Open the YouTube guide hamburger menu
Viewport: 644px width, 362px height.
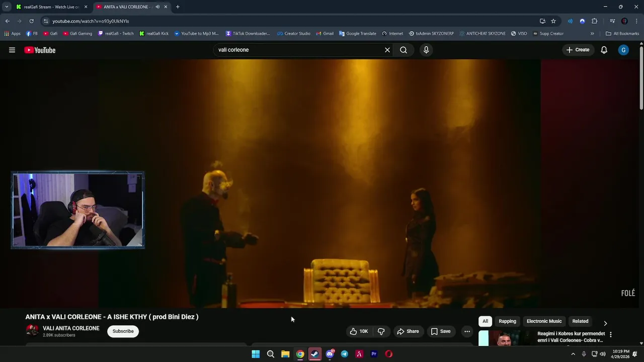[x=12, y=50]
